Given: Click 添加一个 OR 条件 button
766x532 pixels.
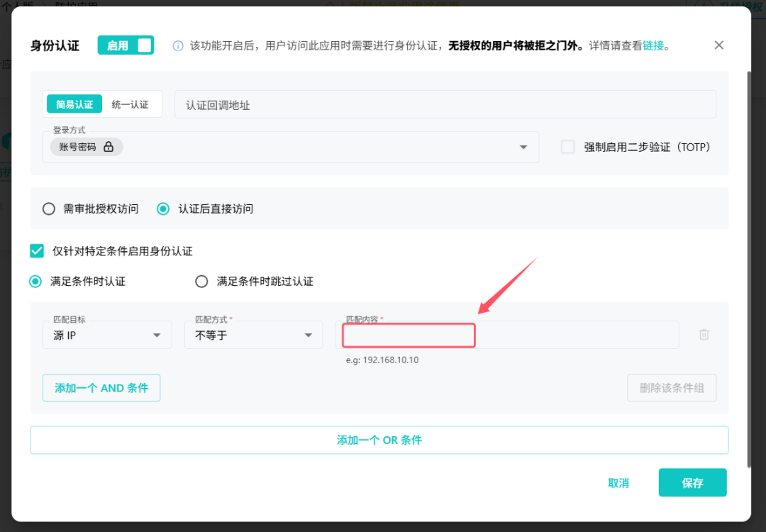Looking at the screenshot, I should coord(379,440).
